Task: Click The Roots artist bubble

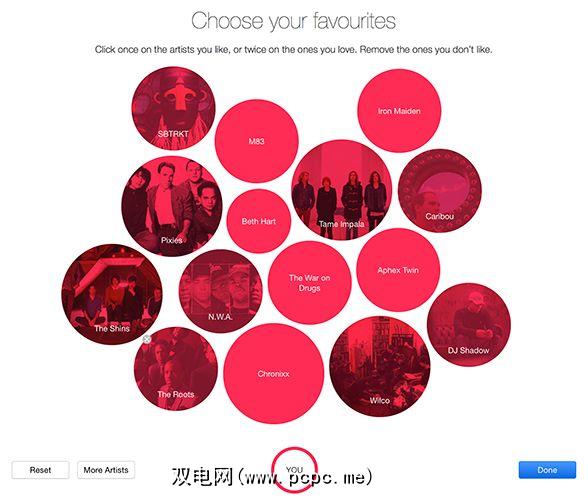Action: [x=176, y=369]
